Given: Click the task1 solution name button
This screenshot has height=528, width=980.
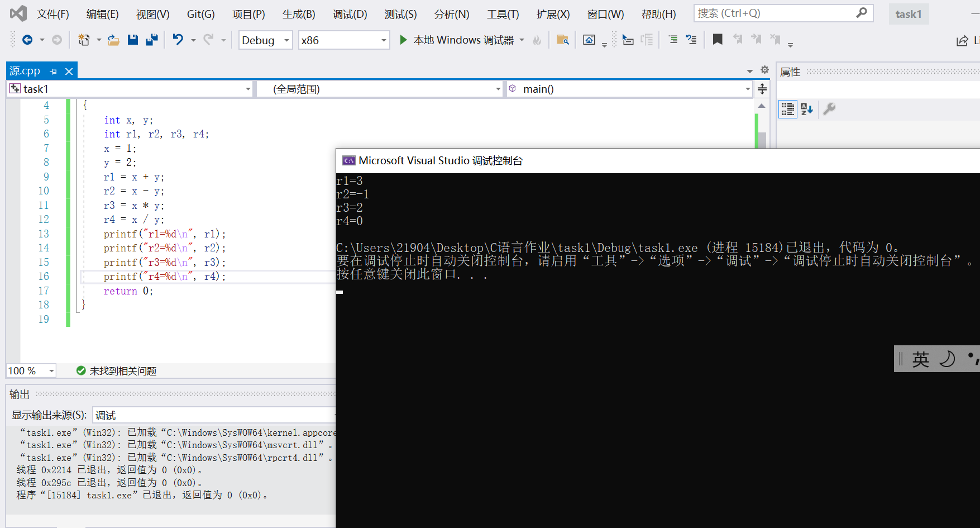Looking at the screenshot, I should [909, 14].
